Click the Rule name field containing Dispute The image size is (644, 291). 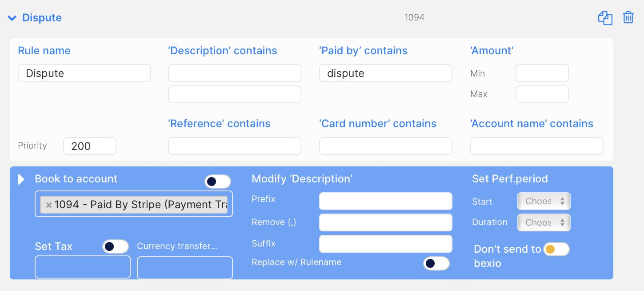[84, 73]
